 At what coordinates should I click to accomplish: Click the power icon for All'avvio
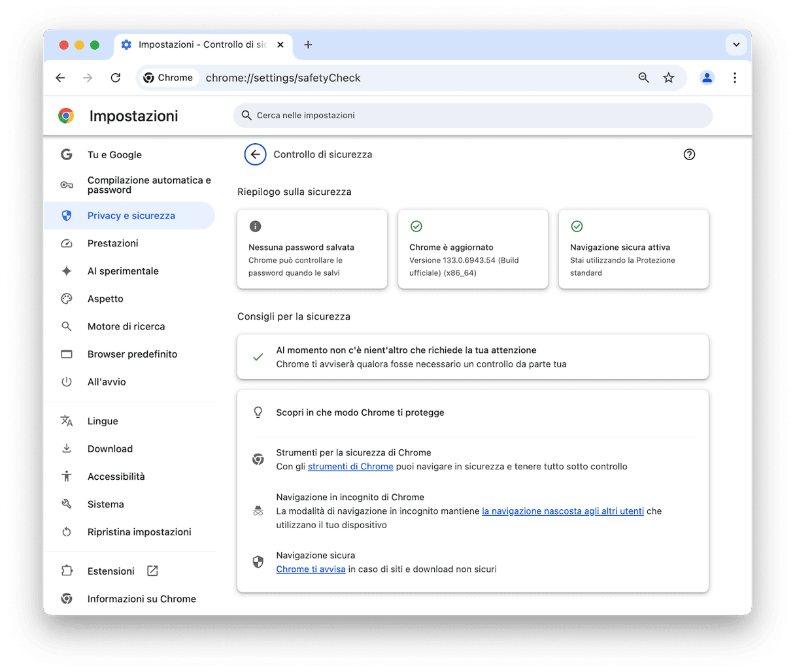point(67,382)
